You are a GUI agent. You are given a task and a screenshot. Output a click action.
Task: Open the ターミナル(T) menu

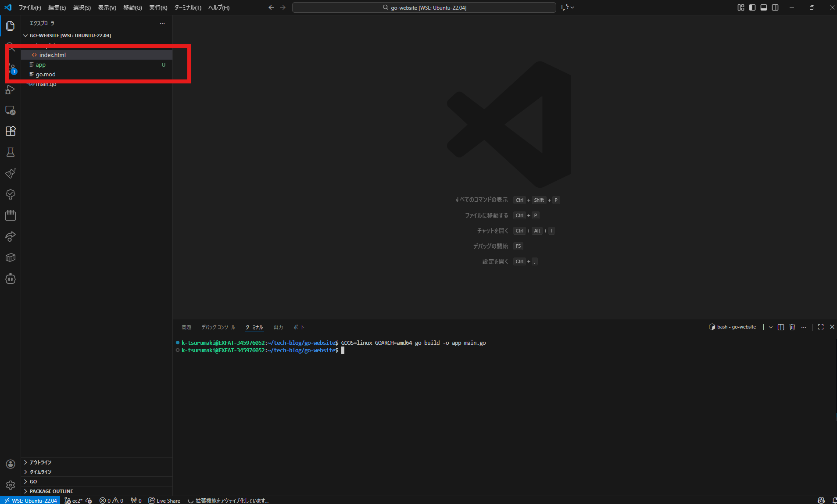pos(188,7)
